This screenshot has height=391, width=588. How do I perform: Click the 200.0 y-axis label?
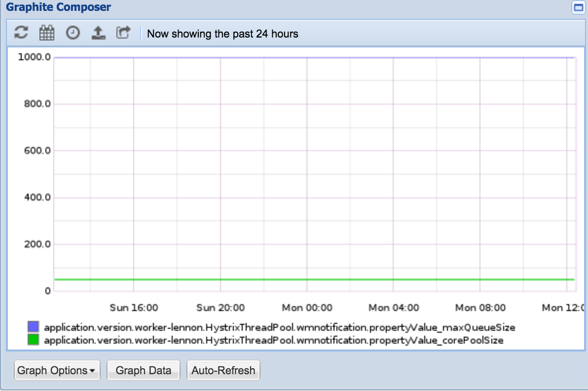pyautogui.click(x=37, y=244)
